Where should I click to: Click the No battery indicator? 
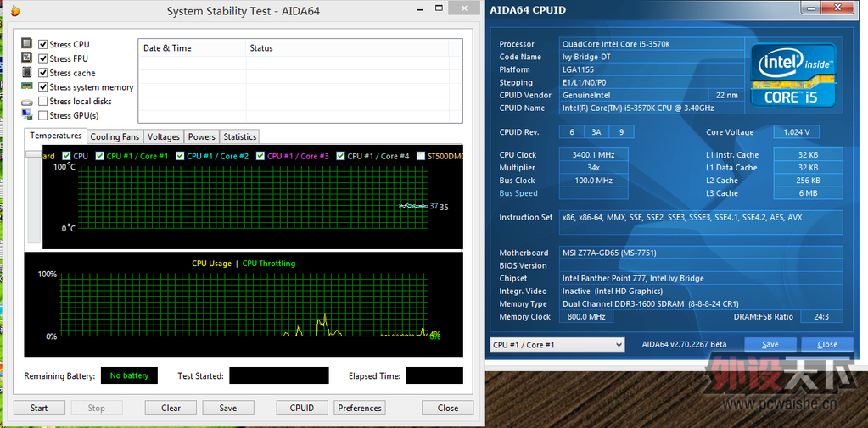tap(129, 375)
